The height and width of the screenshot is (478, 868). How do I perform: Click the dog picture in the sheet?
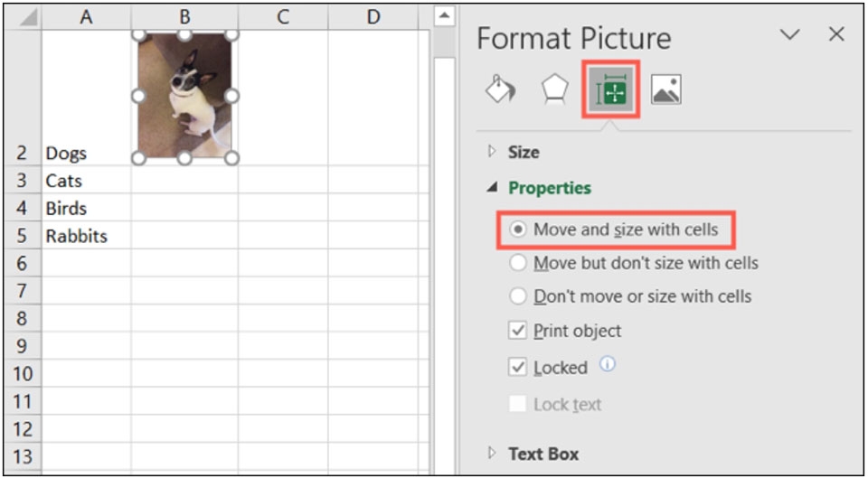pos(184,95)
